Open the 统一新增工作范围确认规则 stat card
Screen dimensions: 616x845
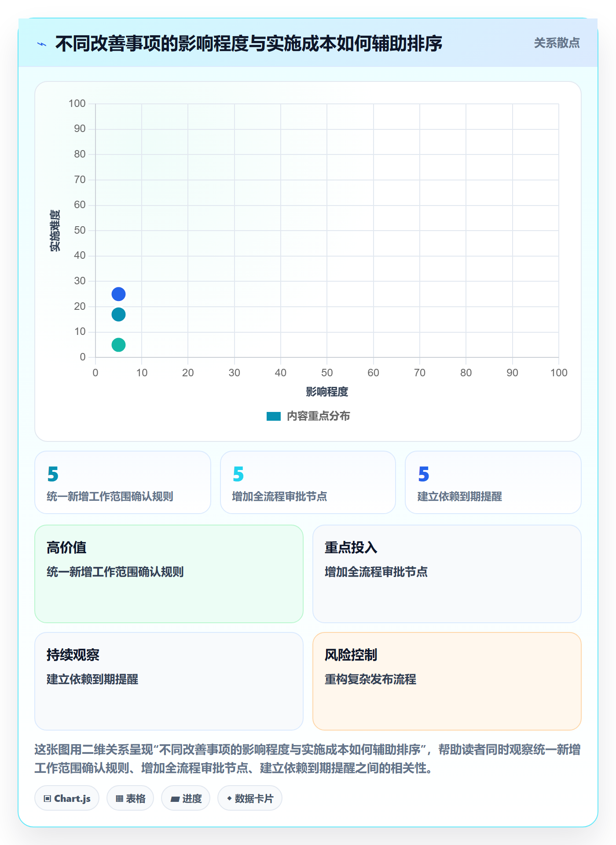pyautogui.click(x=123, y=482)
